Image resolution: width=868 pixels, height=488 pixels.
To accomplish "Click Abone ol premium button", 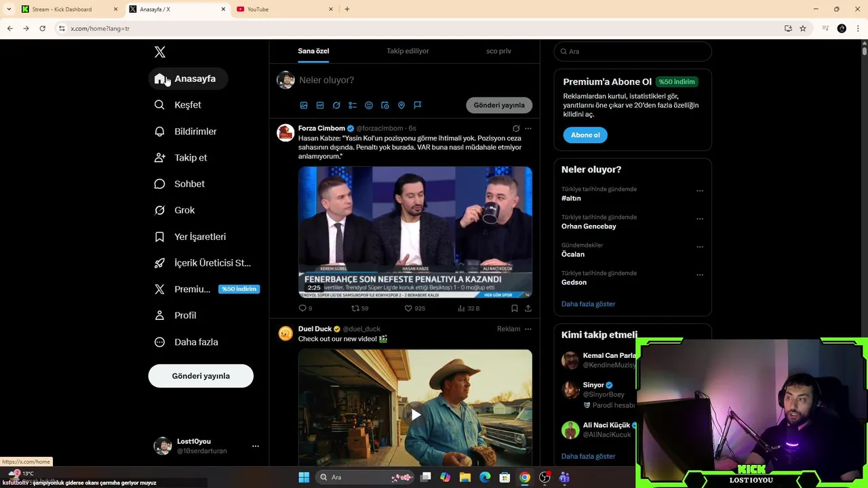I will pos(585,135).
